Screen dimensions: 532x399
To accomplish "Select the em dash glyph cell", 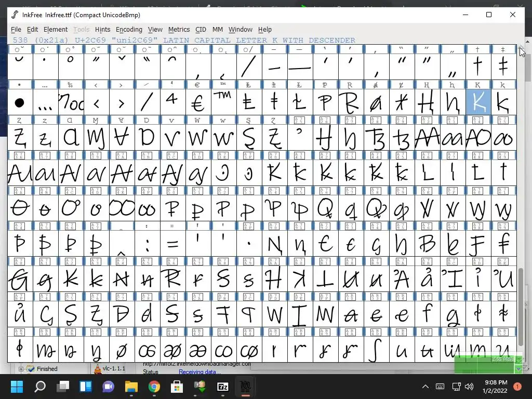I will coord(300,66).
